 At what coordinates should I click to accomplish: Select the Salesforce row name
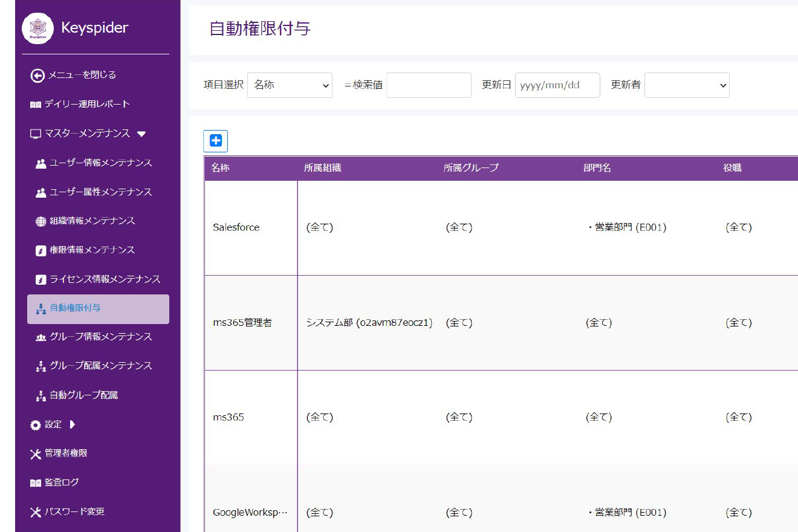coord(236,228)
